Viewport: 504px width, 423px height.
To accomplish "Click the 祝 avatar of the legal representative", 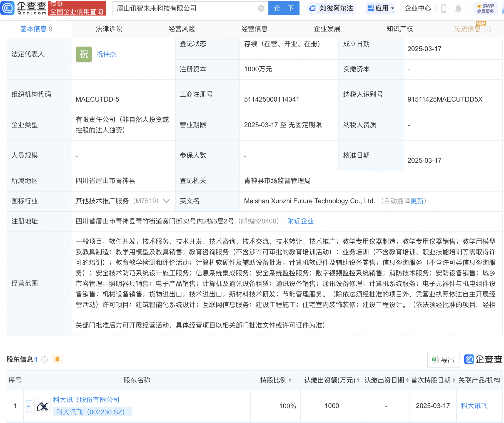I will (84, 54).
